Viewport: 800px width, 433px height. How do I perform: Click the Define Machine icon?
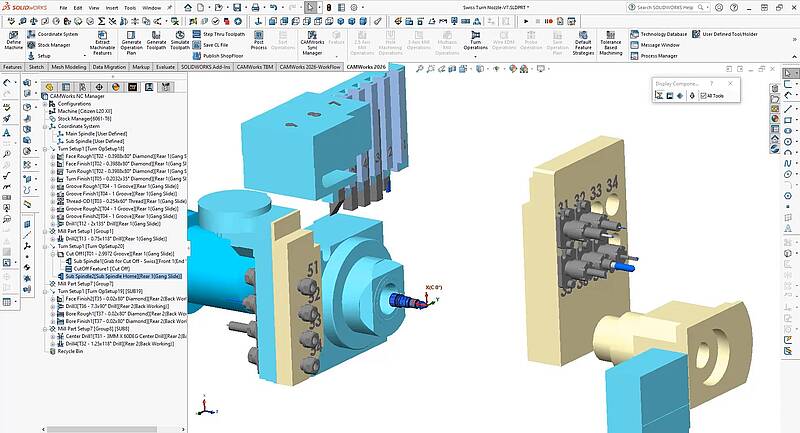tap(13, 39)
